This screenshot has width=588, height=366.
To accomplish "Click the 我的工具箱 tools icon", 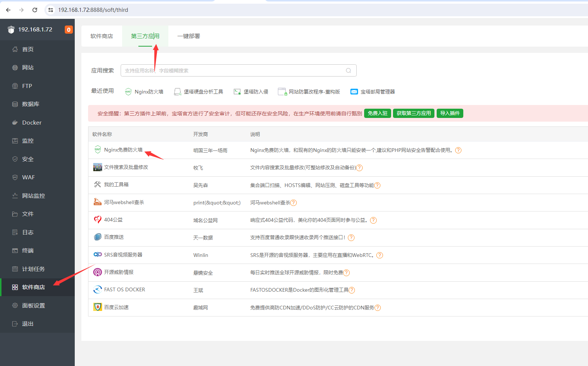I will [98, 184].
